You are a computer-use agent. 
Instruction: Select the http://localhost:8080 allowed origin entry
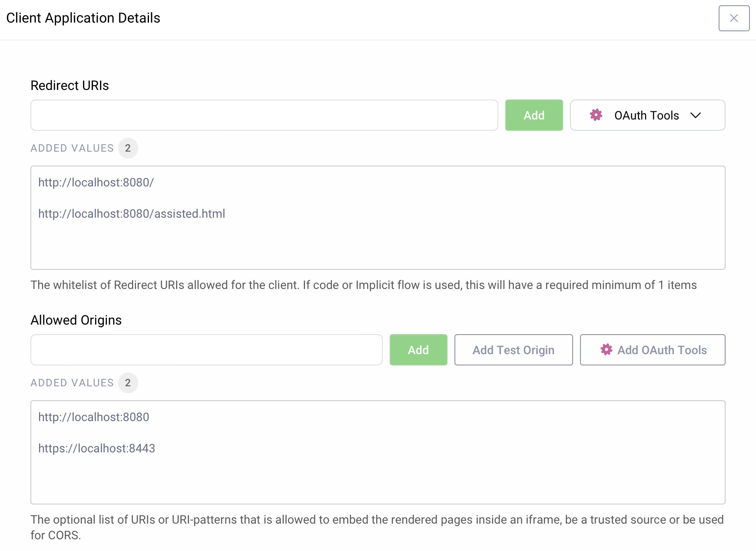click(93, 417)
